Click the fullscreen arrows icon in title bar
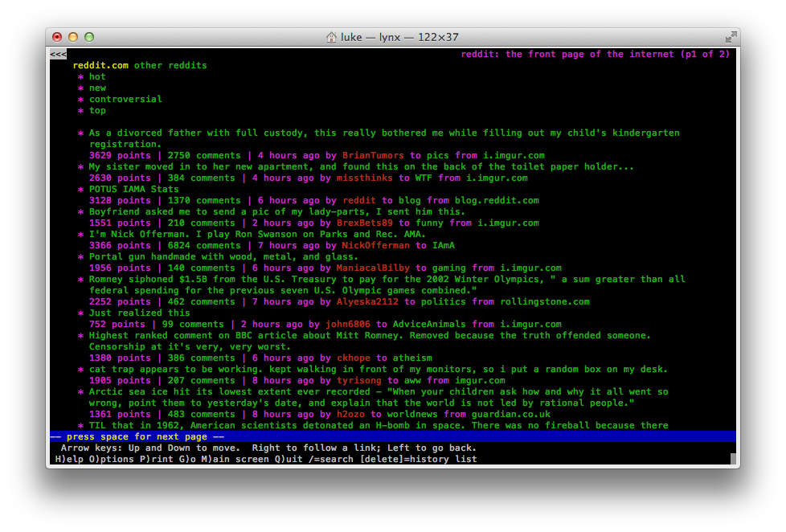Screen dimensions: 786x532 tap(730, 37)
